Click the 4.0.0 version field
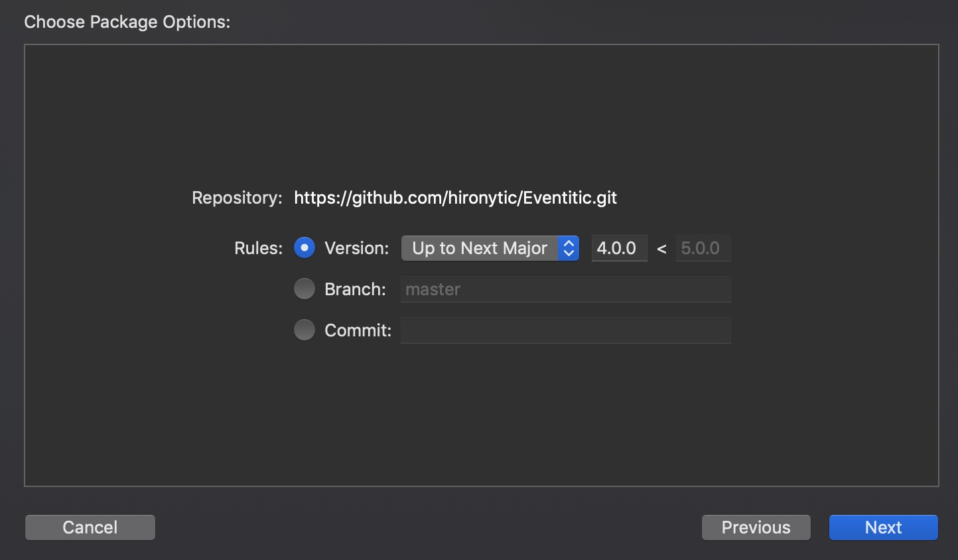Image resolution: width=958 pixels, height=560 pixels. (618, 247)
